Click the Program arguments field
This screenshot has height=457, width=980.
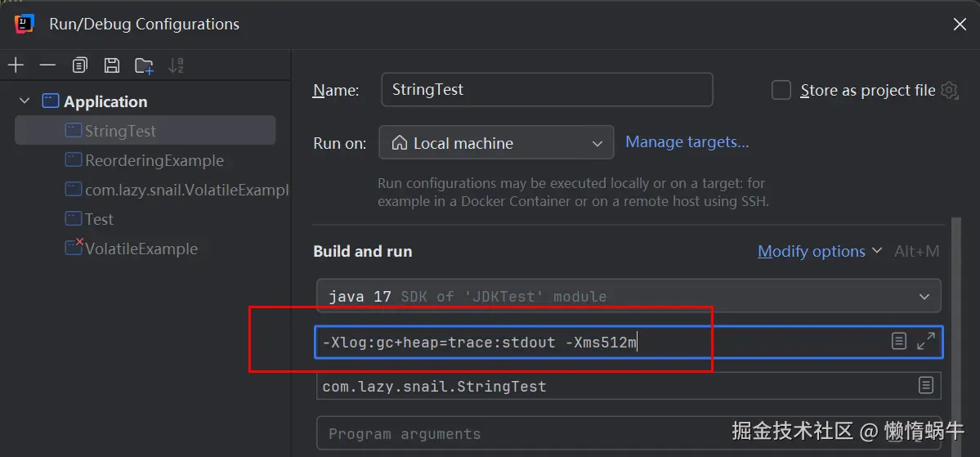click(x=523, y=433)
